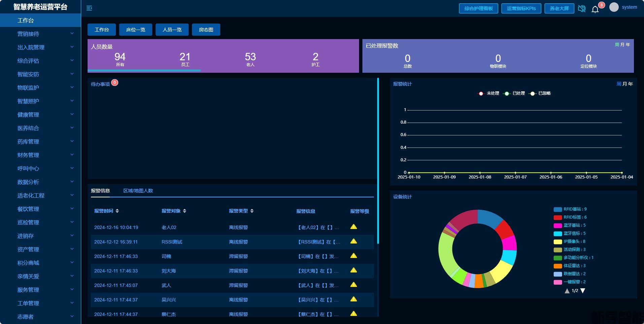Toggle 已忽略 series in alarm chart legend
Viewport: 644px width, 324px height.
533,93
